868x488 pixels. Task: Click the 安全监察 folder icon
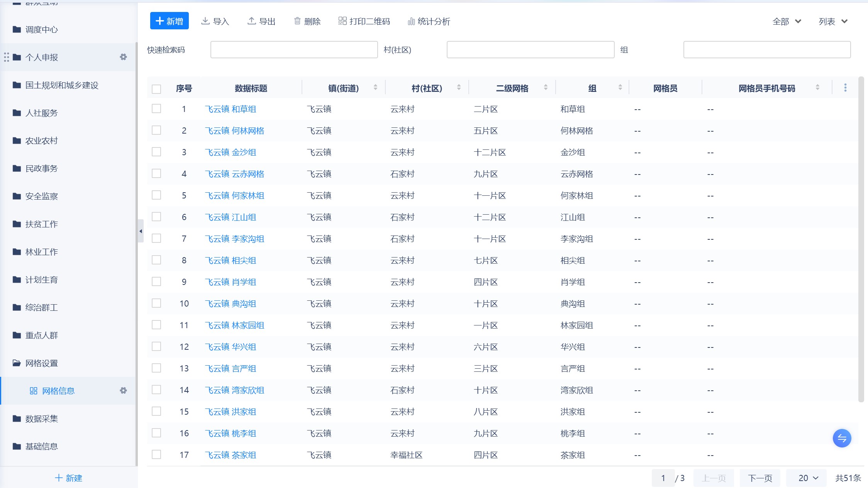coord(17,196)
